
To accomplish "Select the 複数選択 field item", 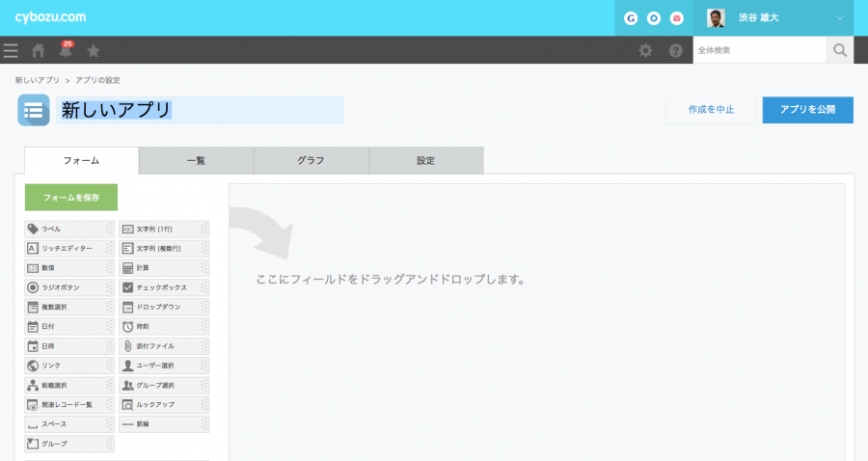I will click(x=69, y=307).
